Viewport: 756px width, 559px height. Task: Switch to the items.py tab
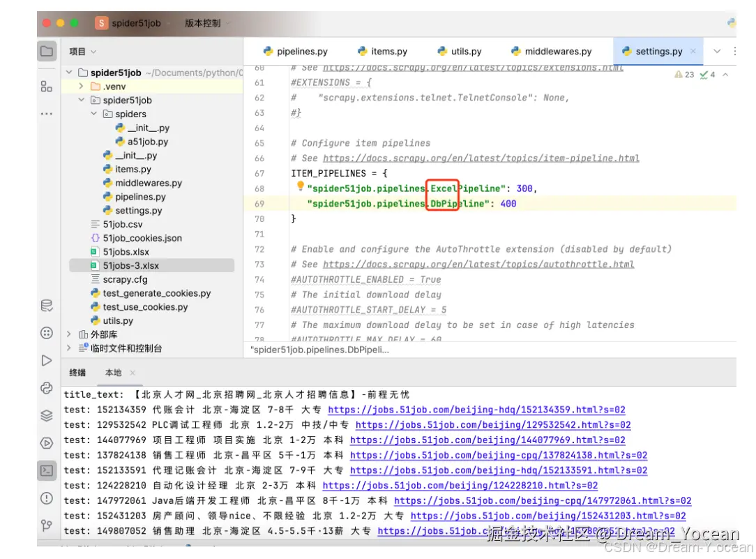pos(382,51)
